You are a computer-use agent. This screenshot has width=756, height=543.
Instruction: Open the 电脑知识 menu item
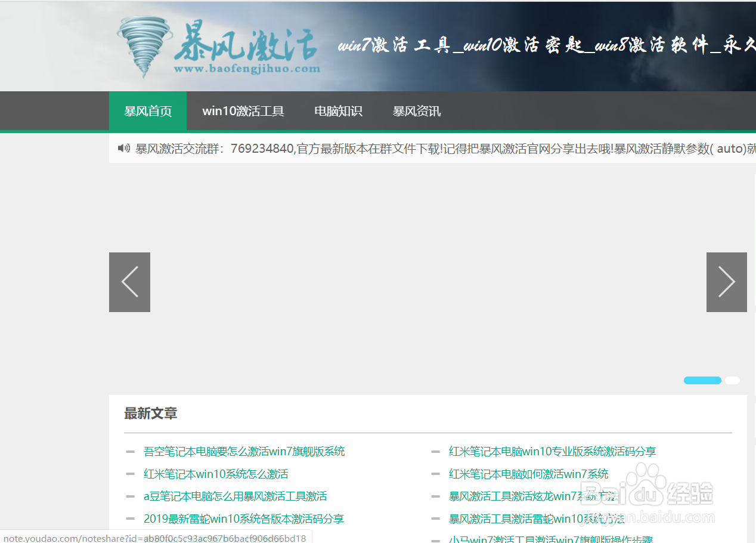pos(339,111)
